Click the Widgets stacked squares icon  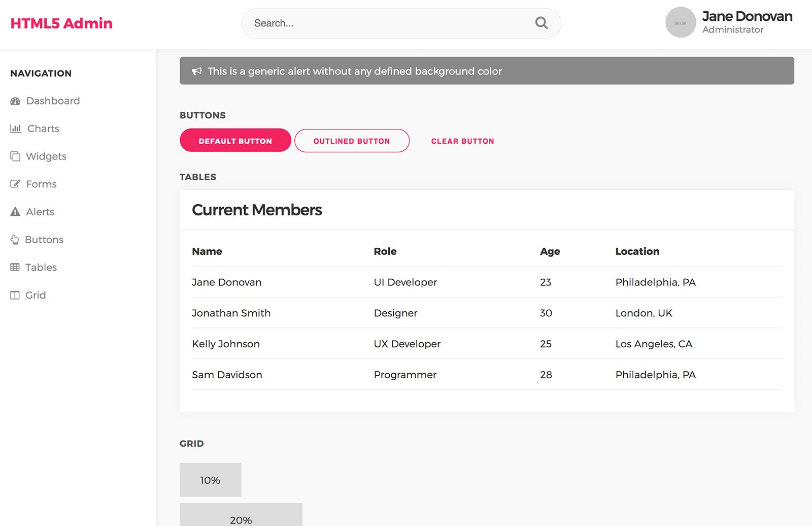[15, 156]
